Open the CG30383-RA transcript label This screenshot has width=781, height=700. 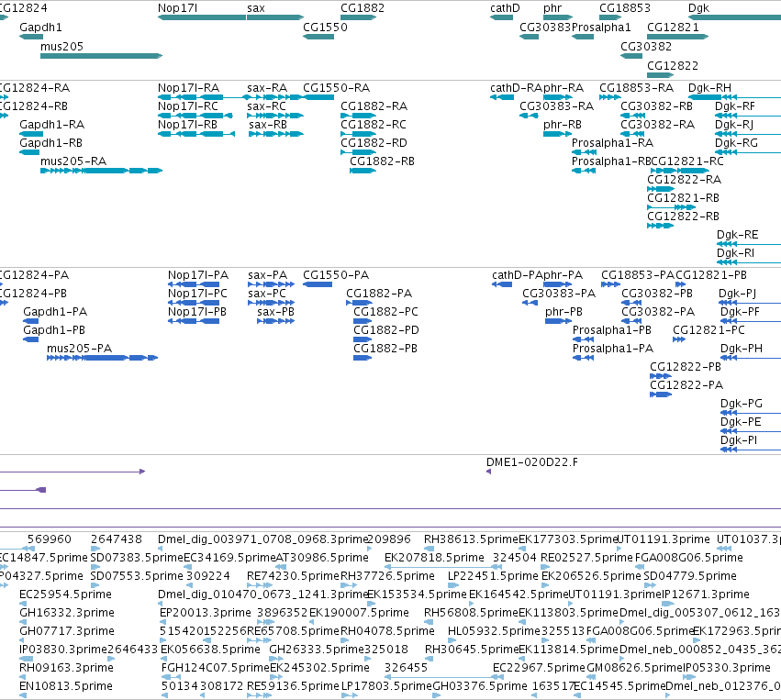point(556,106)
